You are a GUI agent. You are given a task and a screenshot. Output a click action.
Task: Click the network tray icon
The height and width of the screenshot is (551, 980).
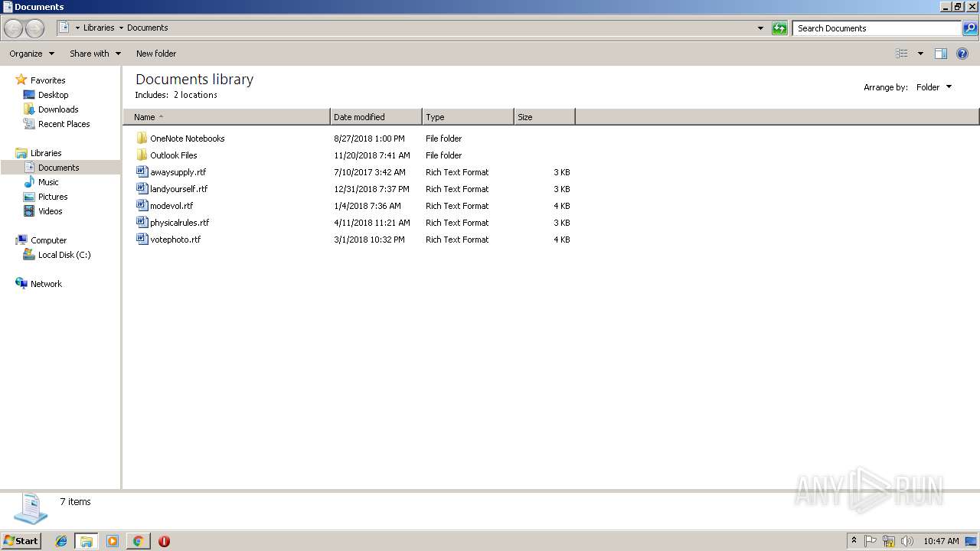[889, 541]
